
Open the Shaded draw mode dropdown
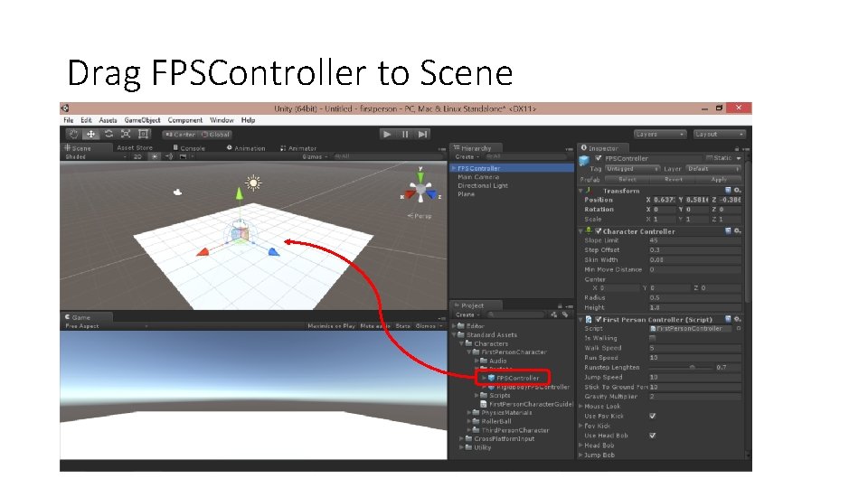pyautogui.click(x=96, y=156)
